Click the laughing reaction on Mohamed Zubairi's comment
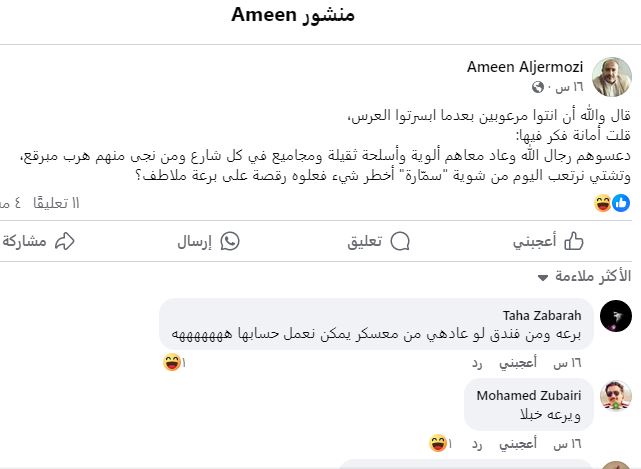 [438, 442]
